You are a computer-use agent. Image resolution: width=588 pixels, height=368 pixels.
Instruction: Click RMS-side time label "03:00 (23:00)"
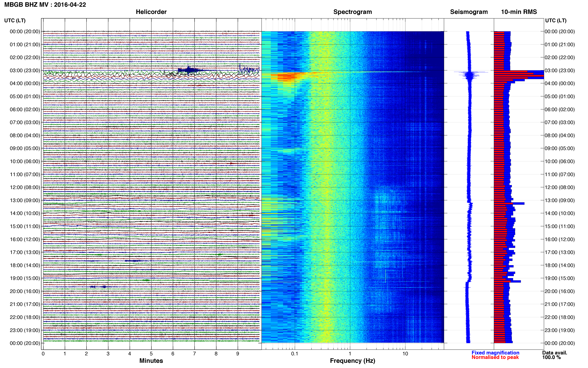click(560, 71)
